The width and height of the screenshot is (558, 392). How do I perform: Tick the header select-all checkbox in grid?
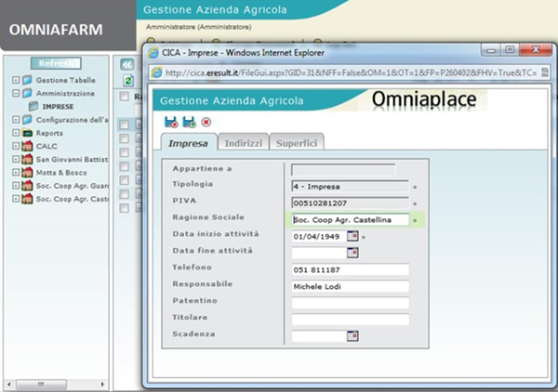click(125, 98)
